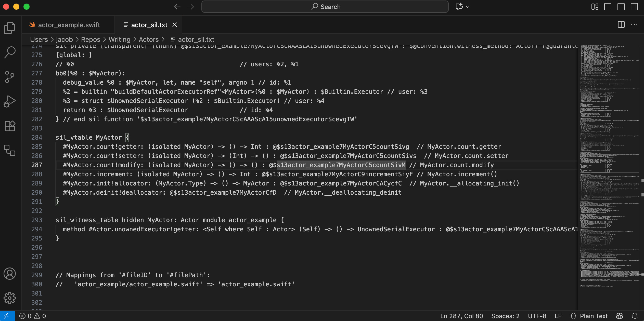Toggle the bottom panel layout button
The image size is (644, 321).
coord(621,7)
